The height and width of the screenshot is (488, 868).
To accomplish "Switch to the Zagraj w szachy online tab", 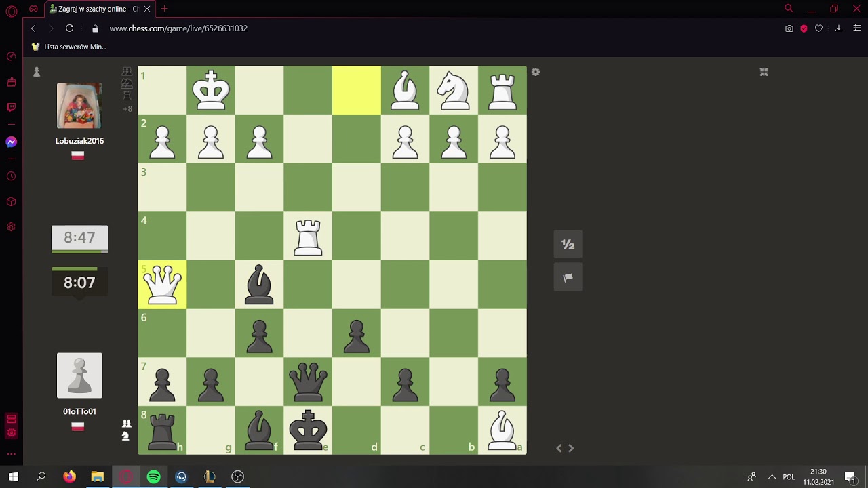I will 100,9.
